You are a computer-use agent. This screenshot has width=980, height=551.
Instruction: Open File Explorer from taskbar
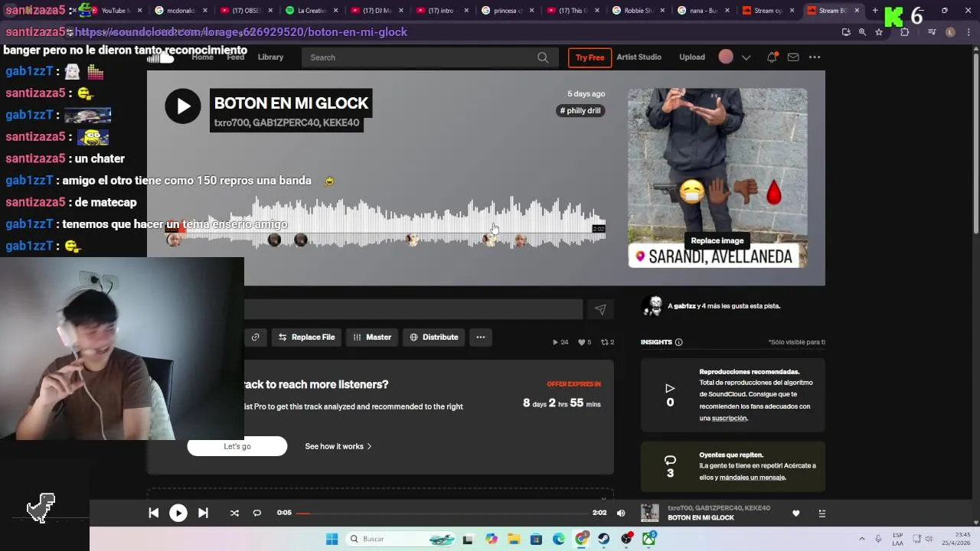[x=514, y=539]
